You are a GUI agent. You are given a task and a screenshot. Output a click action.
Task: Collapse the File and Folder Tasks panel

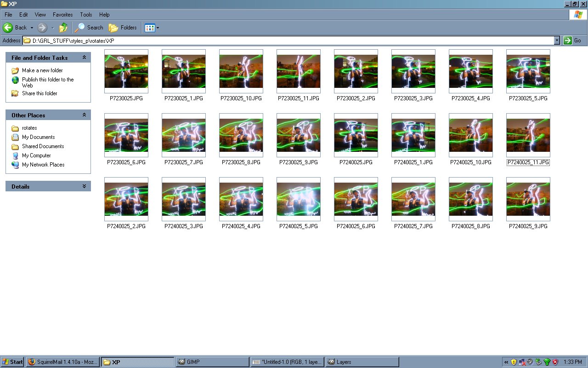(84, 57)
